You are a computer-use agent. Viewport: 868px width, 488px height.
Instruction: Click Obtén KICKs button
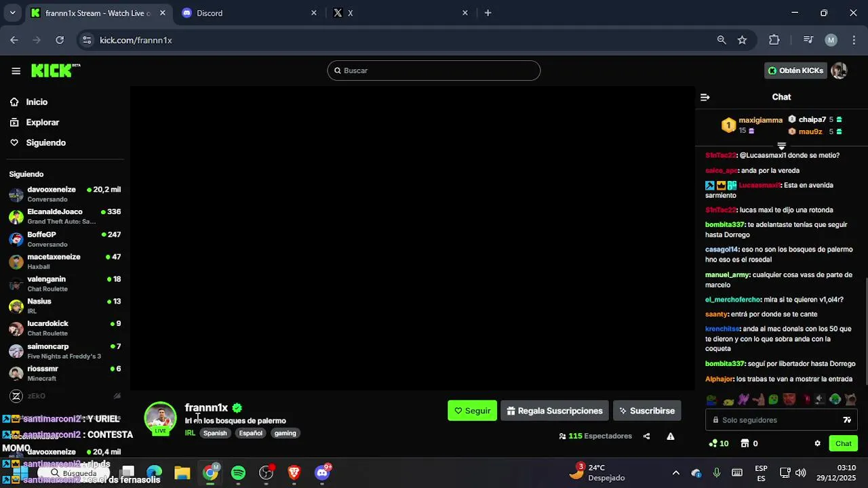[x=795, y=70]
